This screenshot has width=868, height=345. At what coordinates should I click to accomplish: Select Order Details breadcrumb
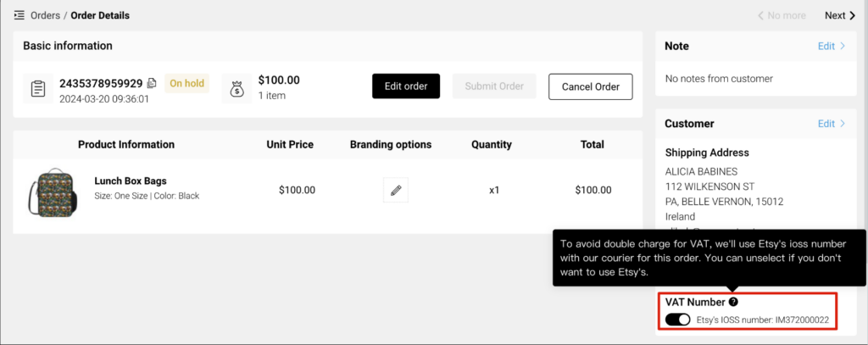100,15
